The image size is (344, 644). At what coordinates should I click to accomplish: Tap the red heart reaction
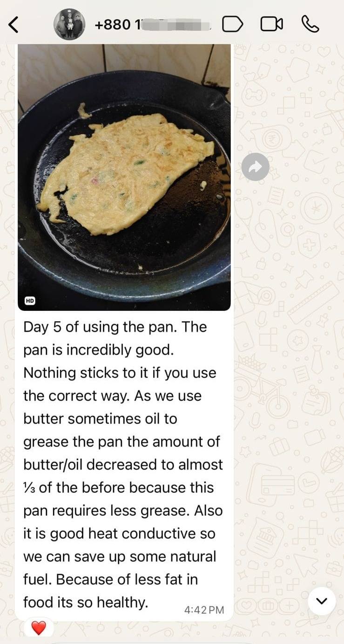(x=39, y=628)
